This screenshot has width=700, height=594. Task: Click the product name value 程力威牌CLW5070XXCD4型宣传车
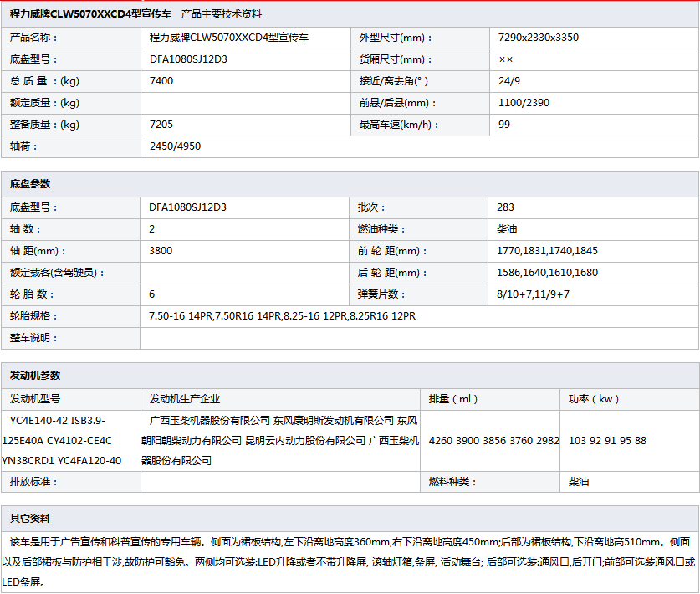pos(229,38)
